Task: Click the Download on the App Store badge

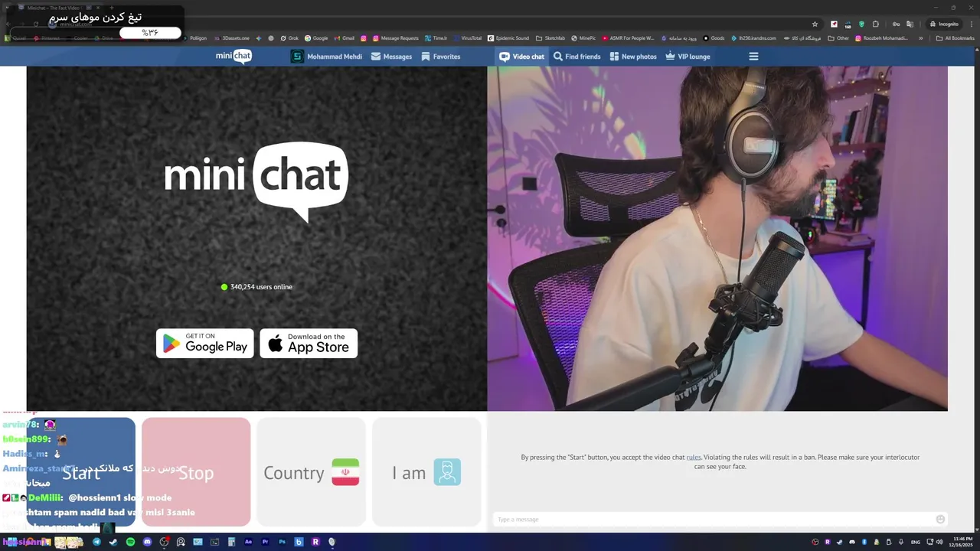Action: point(309,344)
